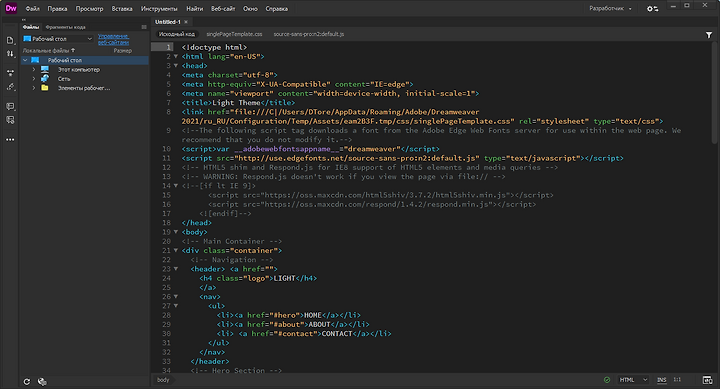
Task: Open file management arrows icon in left toolbar
Action: tap(10, 54)
